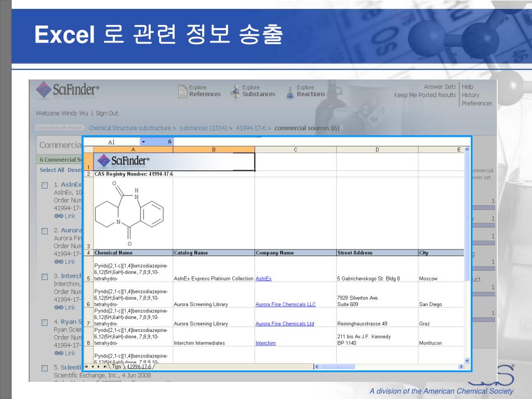Image resolution: width=532 pixels, height=399 pixels.
Task: Go to last sheet with tab navigation arrow
Action: [x=105, y=367]
